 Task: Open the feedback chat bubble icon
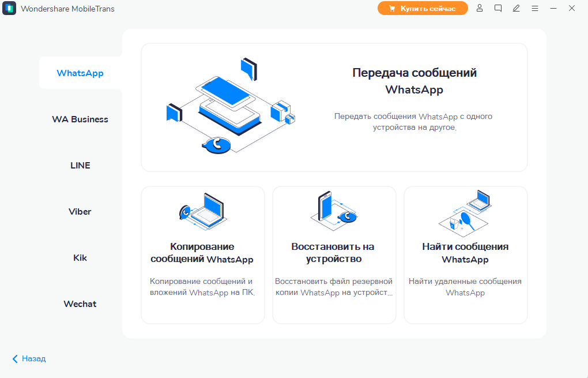[x=498, y=8]
